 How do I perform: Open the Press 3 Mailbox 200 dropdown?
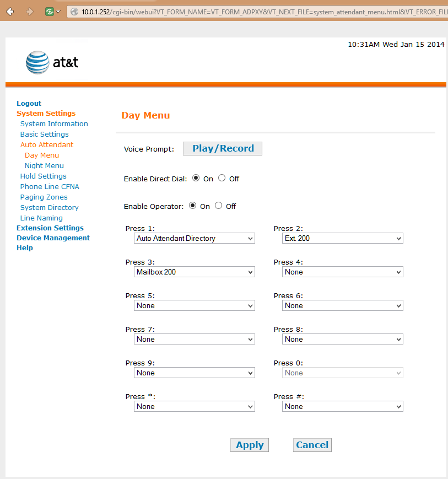tap(195, 272)
